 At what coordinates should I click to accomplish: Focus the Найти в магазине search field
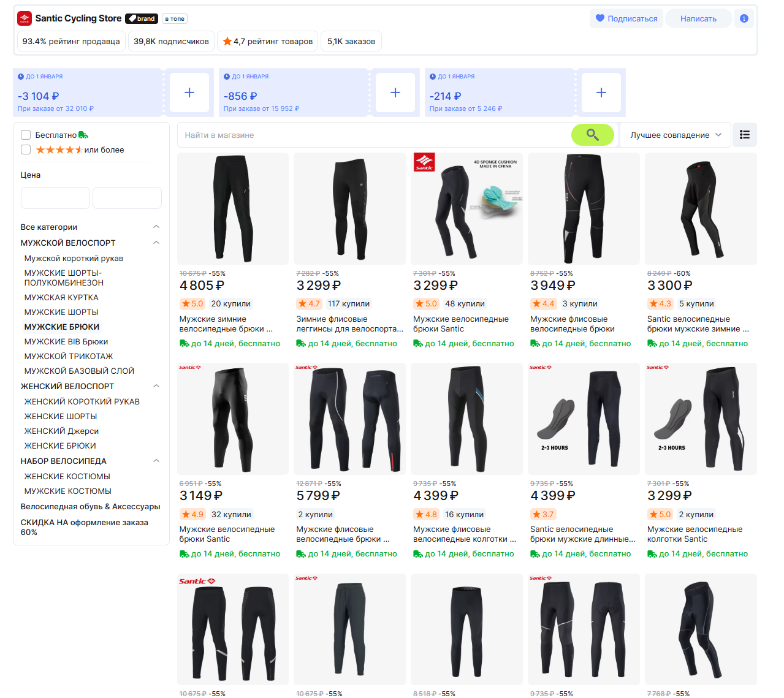click(x=375, y=135)
